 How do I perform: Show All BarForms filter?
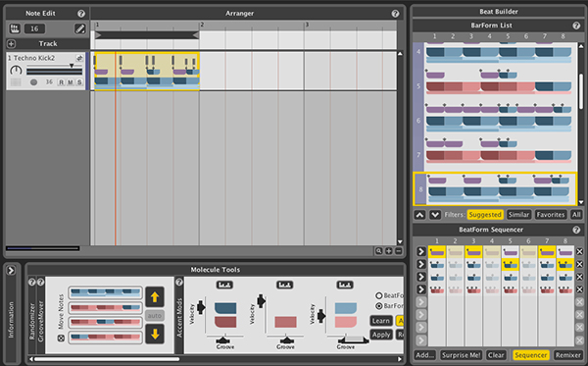pyautogui.click(x=576, y=215)
